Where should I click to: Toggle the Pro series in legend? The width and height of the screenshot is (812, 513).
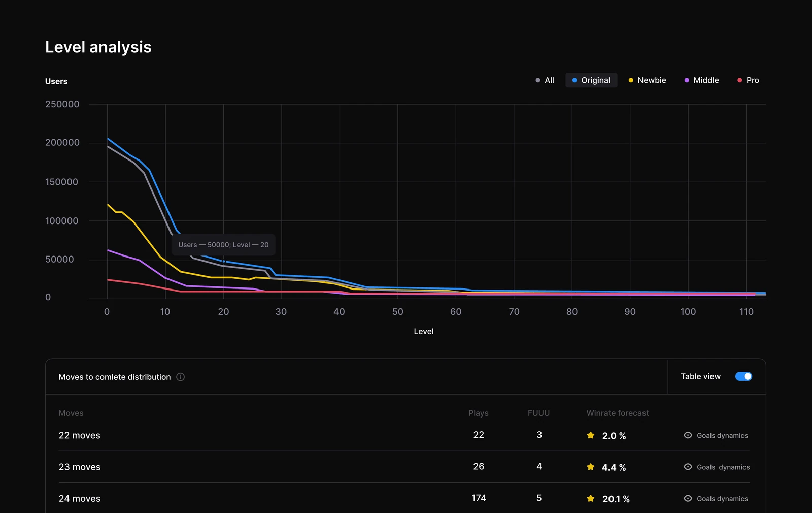coord(748,80)
